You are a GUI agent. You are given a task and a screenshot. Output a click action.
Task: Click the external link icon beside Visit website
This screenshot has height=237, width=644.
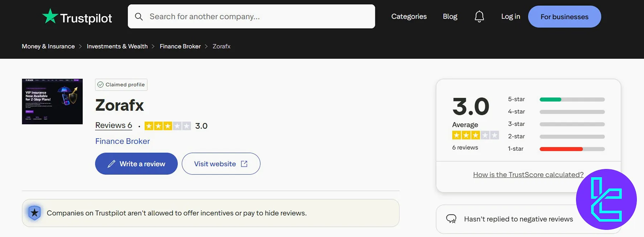coord(244,163)
